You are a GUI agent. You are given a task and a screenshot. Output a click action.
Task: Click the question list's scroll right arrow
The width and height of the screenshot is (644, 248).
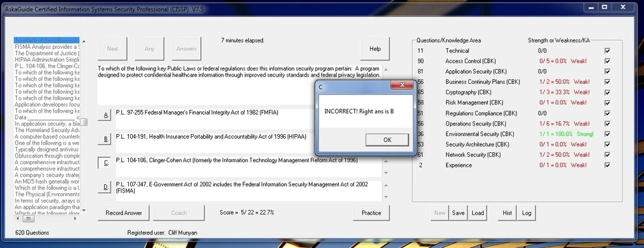[x=75, y=219]
